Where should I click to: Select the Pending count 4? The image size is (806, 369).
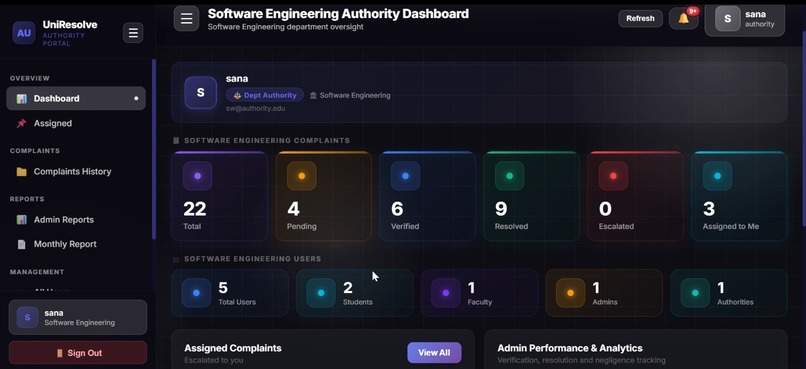(293, 209)
